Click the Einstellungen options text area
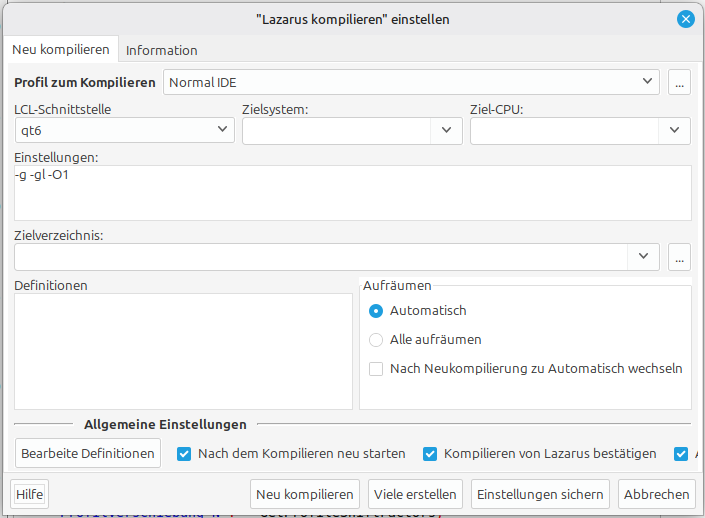 coord(353,193)
